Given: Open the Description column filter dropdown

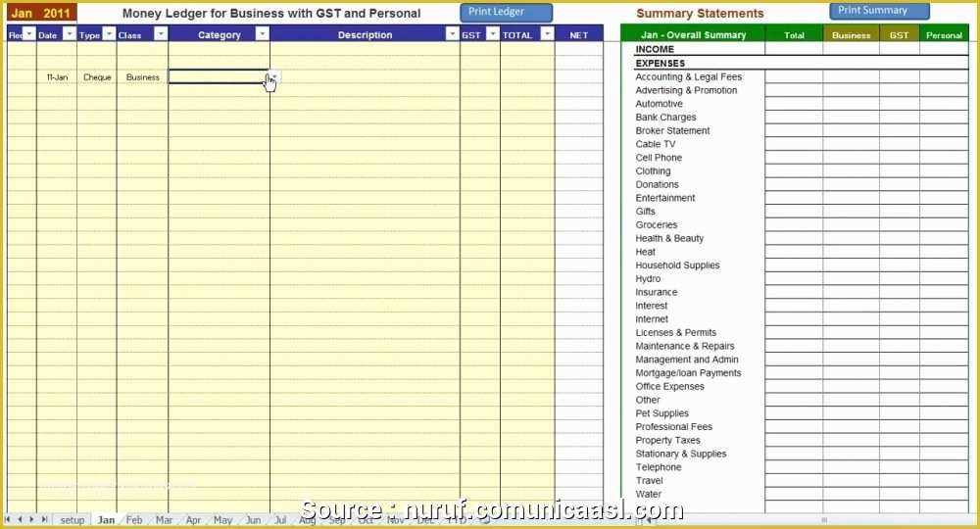Looking at the screenshot, I should coord(452,34).
